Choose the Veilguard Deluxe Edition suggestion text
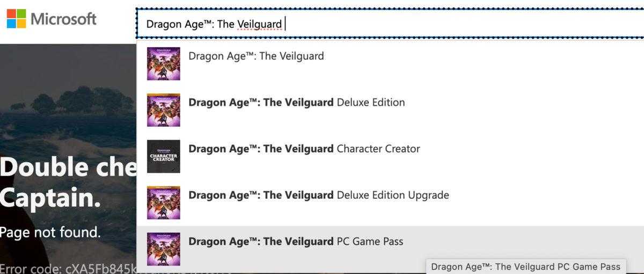Screen dimensions: 644x274 coord(296,102)
